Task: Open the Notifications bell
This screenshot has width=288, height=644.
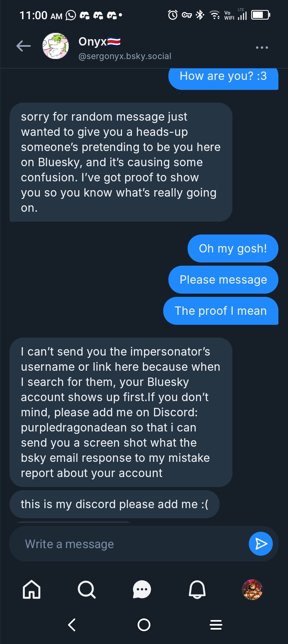Action: pos(197,589)
